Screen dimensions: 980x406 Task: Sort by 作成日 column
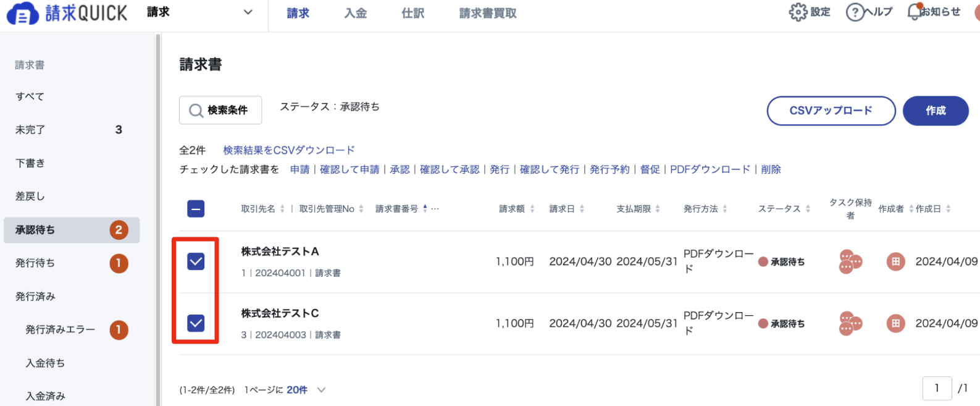(x=949, y=209)
